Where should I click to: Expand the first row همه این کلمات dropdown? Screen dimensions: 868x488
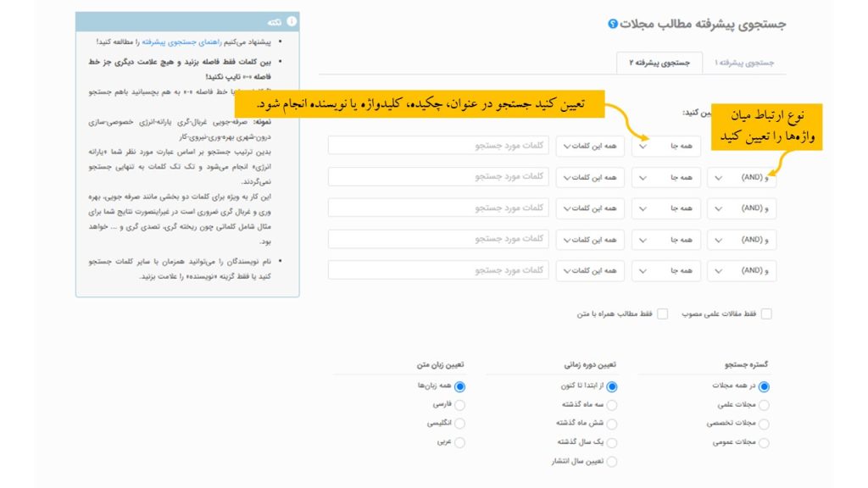pos(590,147)
